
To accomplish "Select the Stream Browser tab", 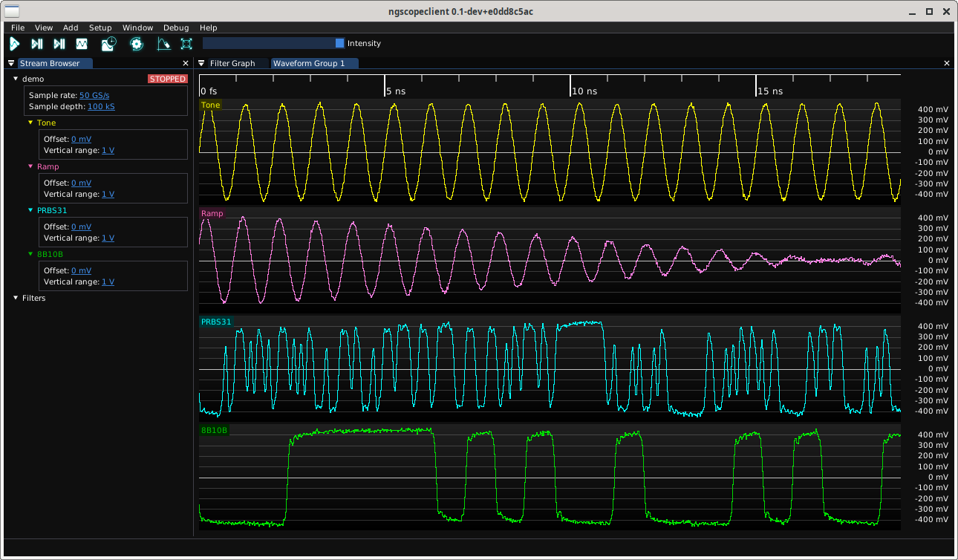I will 55,63.
